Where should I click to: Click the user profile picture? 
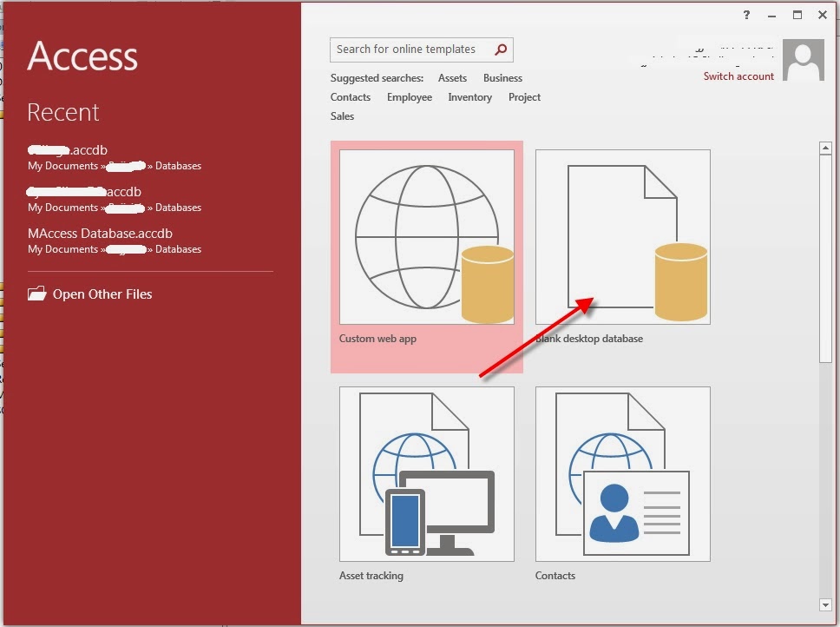click(803, 60)
